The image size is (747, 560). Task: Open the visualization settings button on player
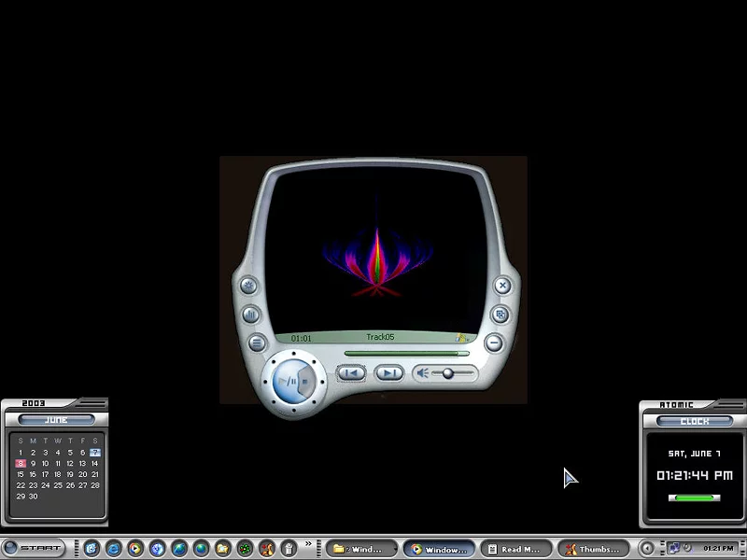(x=249, y=287)
